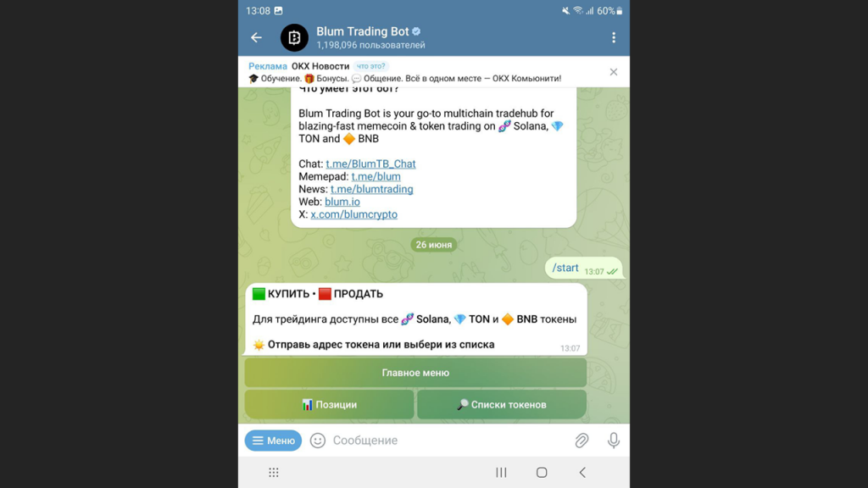Open the emoji picker smiley icon
Image resolution: width=868 pixels, height=488 pixels.
(318, 441)
